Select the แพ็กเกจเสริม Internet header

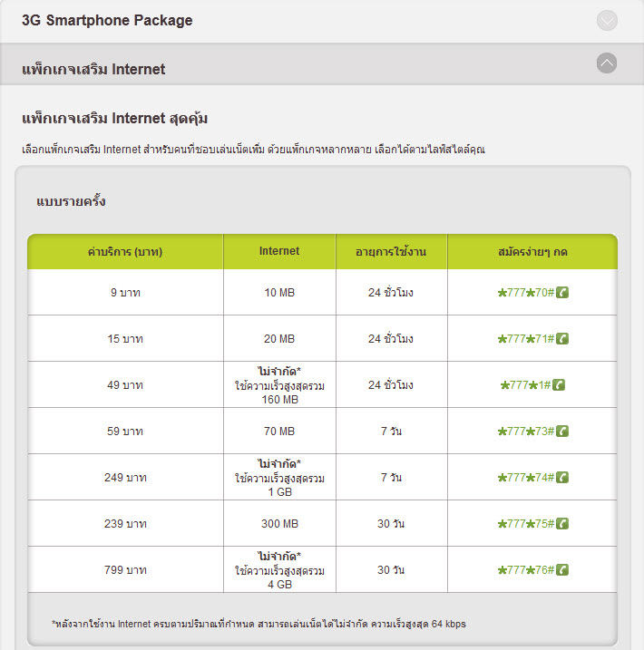click(93, 69)
